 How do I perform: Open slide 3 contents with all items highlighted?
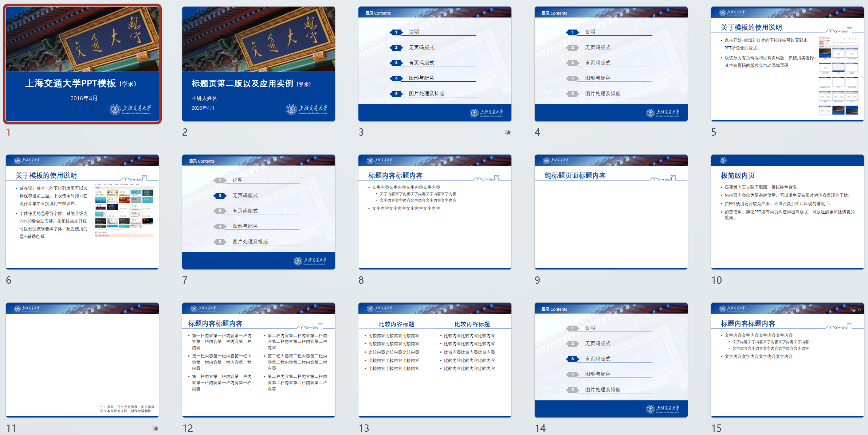435,64
